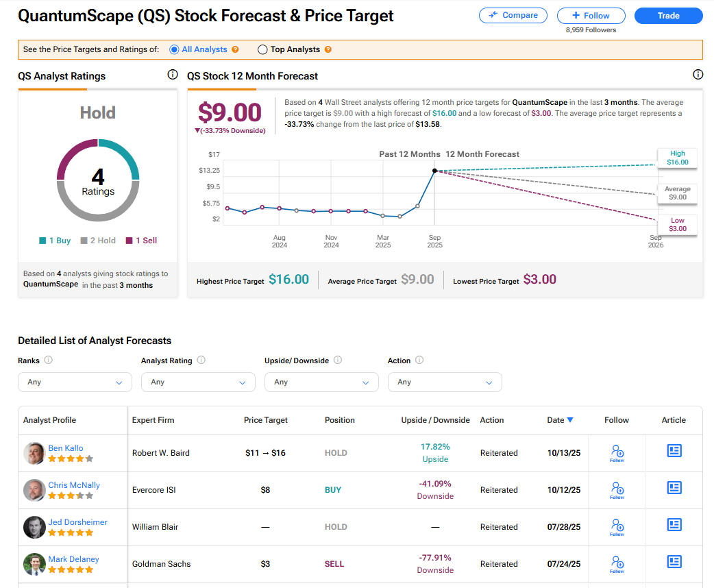This screenshot has height=588, width=714.
Task: Click Upside / Downside column header
Action: click(x=435, y=420)
